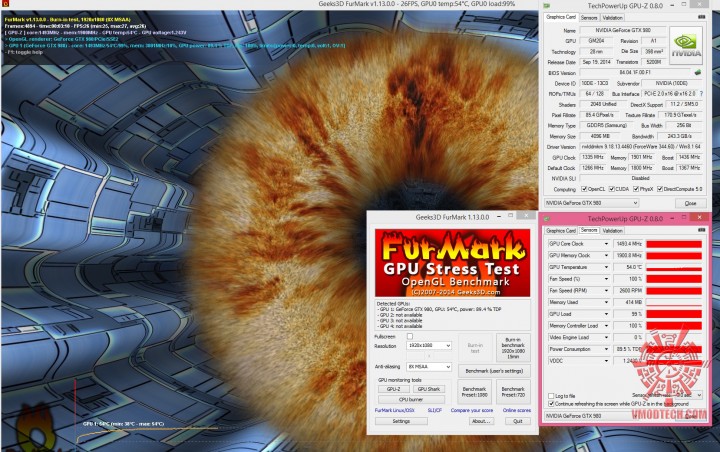The height and width of the screenshot is (452, 720).
Task: Open the Compare your score link
Action: 472,410
